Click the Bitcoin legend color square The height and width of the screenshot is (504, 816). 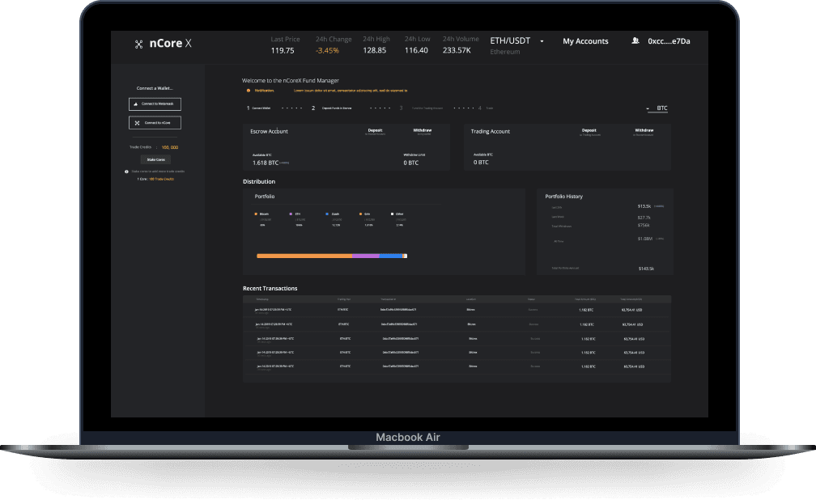pyautogui.click(x=257, y=214)
